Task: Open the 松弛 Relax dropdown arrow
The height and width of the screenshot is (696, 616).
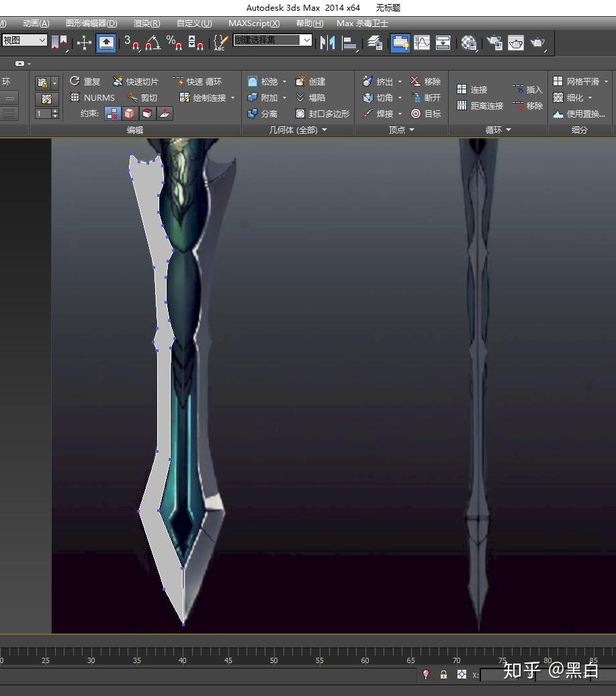Action: tap(284, 82)
